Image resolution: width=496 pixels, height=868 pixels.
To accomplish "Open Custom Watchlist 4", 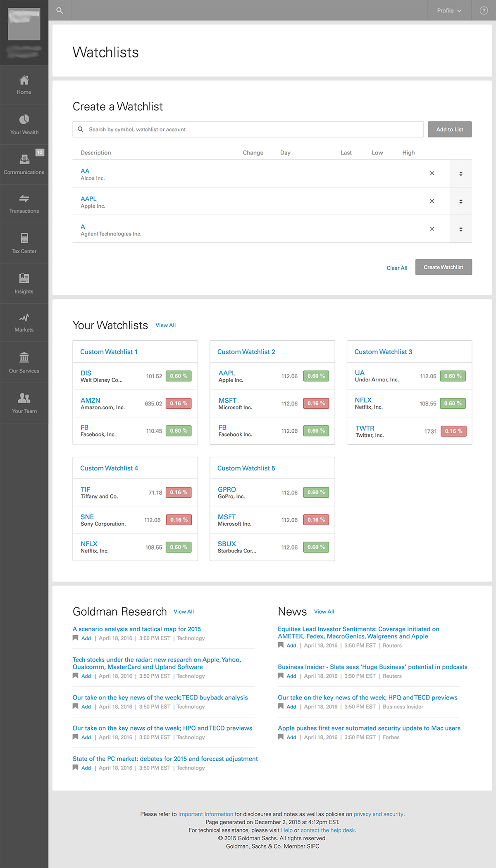I will (x=109, y=468).
